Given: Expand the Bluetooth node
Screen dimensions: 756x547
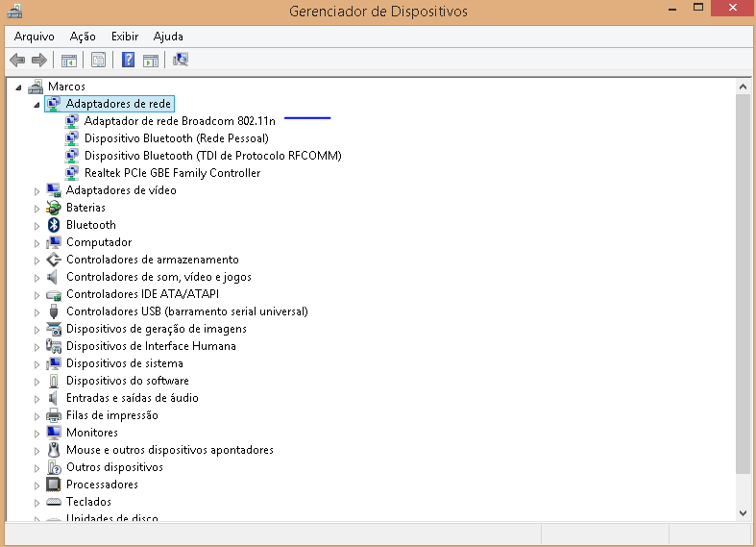Looking at the screenshot, I should coord(37,226).
